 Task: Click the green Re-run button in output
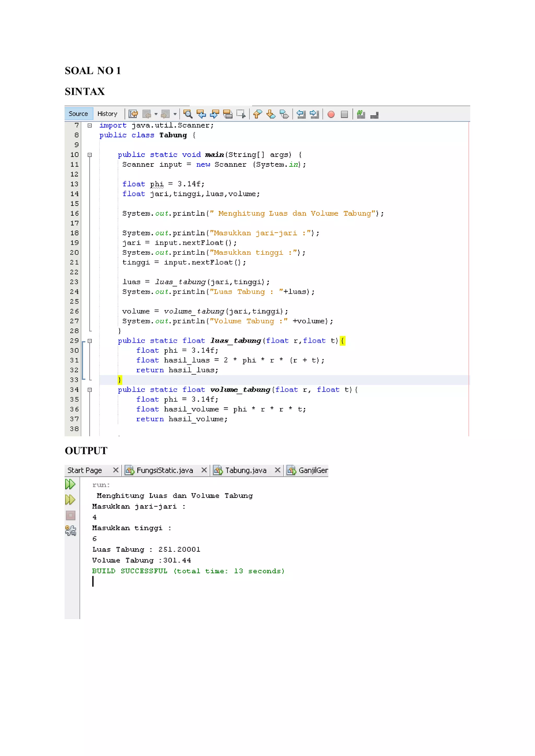[70, 484]
